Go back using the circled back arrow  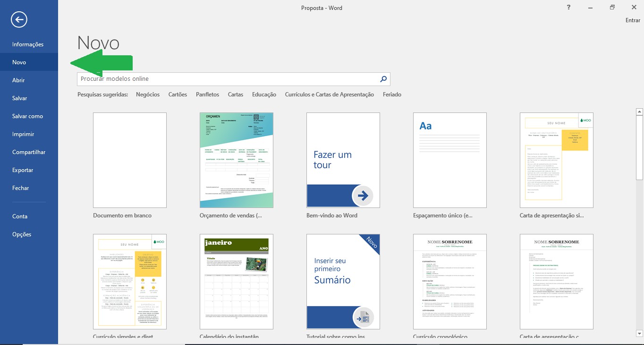coord(19,19)
